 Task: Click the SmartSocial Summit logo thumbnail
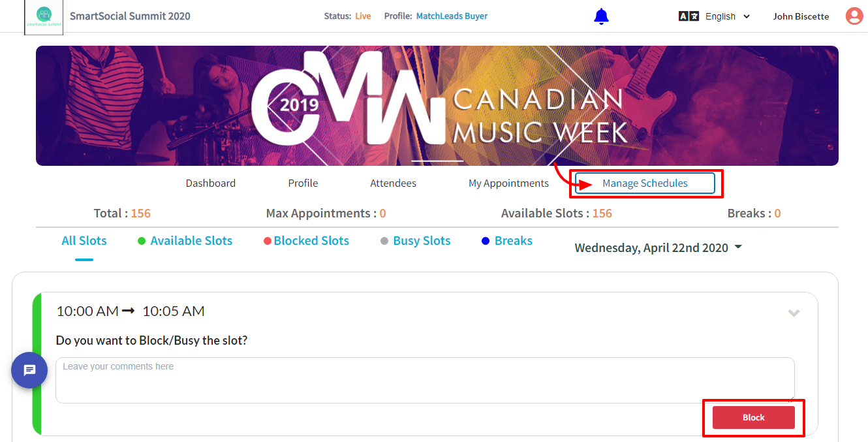click(44, 16)
